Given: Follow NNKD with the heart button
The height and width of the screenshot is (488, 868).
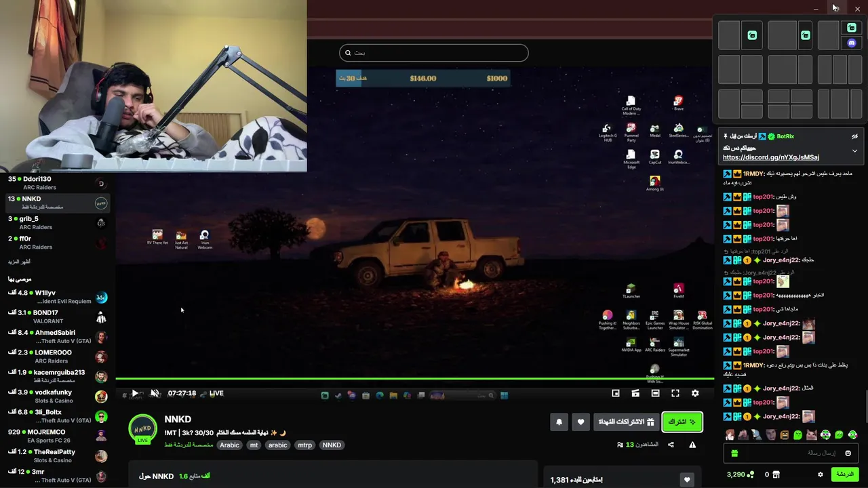Looking at the screenshot, I should pos(580,422).
